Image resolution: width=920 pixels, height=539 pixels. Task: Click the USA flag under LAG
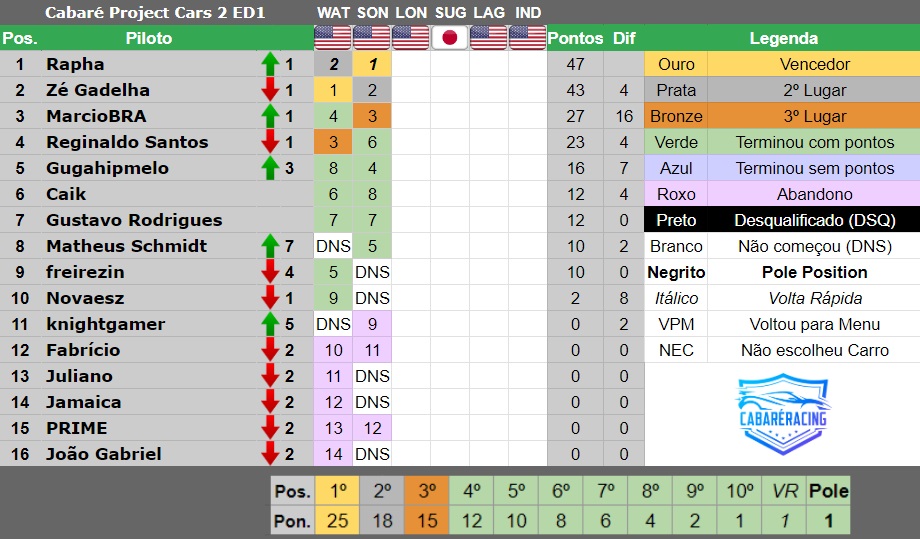coord(488,38)
